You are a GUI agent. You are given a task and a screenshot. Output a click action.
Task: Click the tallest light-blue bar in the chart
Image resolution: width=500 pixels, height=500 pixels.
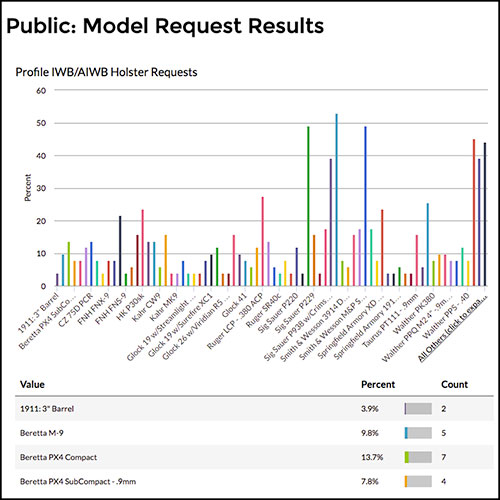(336, 200)
